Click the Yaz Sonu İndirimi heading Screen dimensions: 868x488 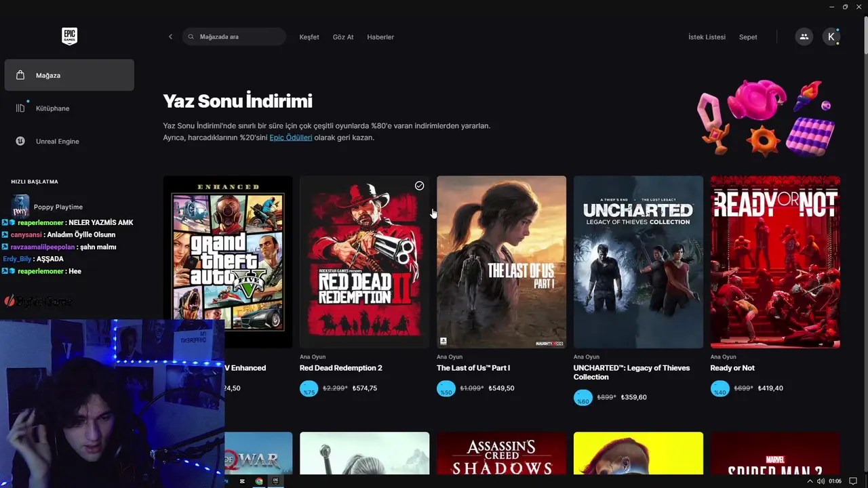237,102
